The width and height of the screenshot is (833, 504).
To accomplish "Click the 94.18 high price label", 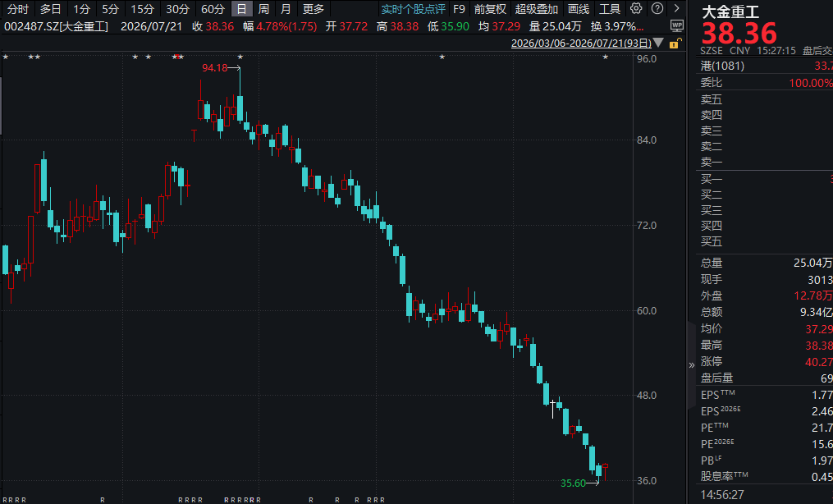I will click(215, 67).
